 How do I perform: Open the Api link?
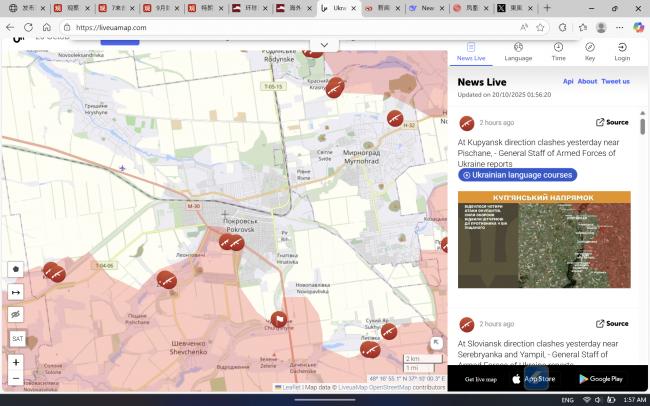click(568, 81)
